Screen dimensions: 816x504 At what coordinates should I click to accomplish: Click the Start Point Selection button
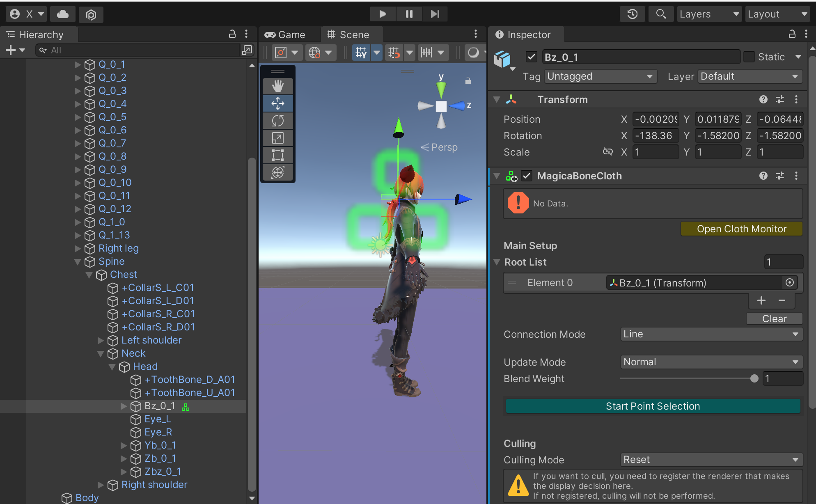pos(653,406)
